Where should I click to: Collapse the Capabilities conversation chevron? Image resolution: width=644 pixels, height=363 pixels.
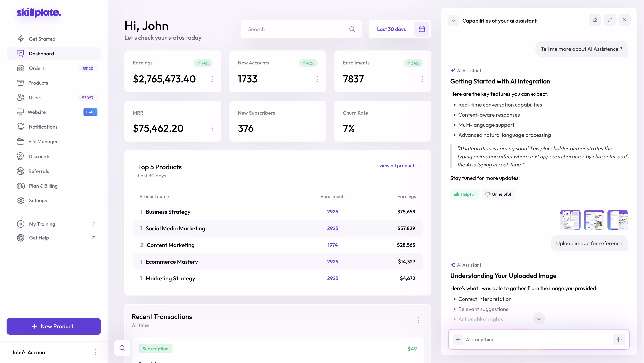(453, 21)
